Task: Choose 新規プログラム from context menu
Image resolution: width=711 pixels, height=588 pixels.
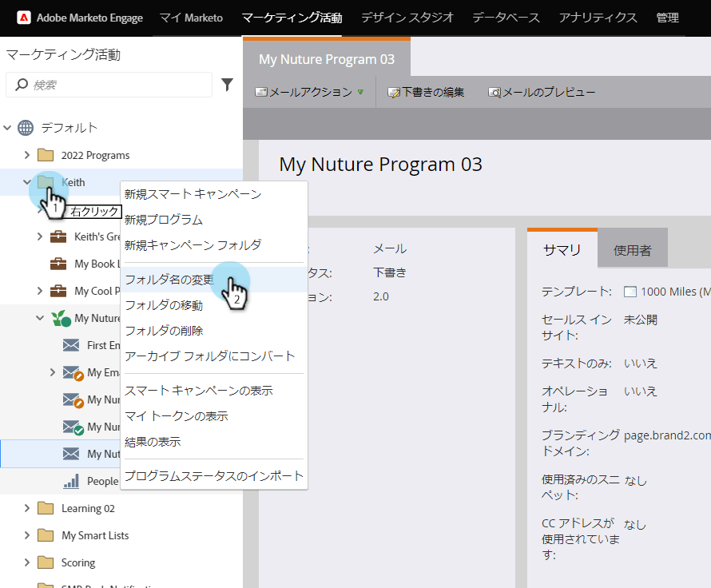Action: point(214,220)
